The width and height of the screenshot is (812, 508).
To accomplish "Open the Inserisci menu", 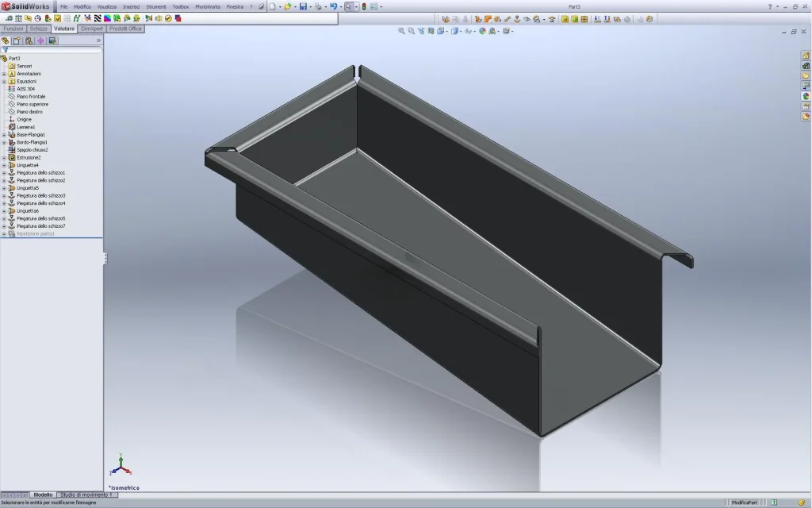I will coord(131,6).
